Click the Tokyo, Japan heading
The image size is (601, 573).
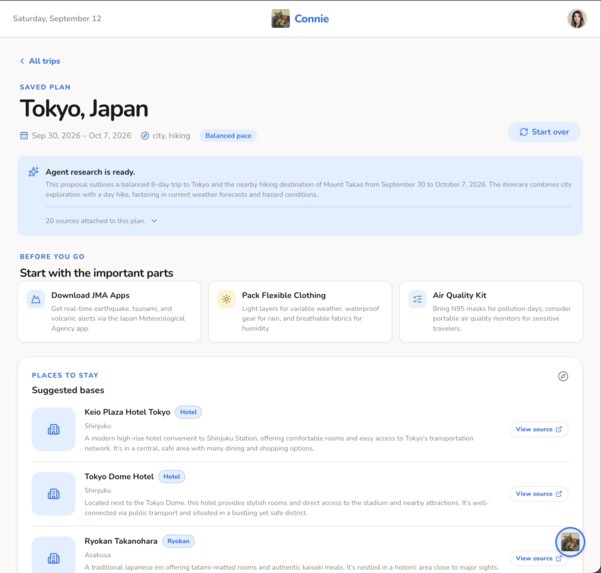point(84,108)
